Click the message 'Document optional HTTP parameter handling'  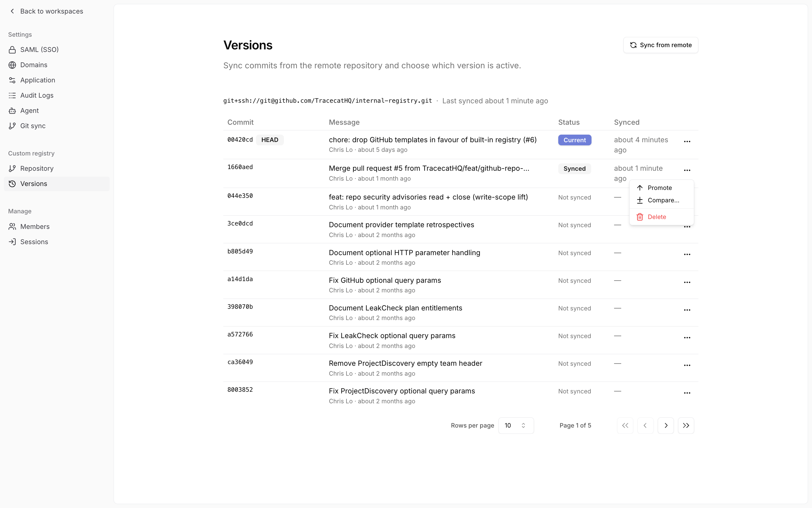click(404, 253)
